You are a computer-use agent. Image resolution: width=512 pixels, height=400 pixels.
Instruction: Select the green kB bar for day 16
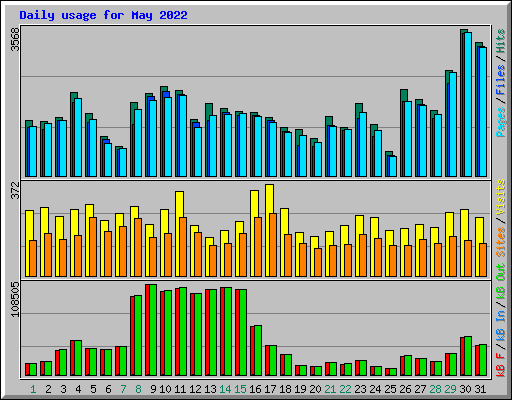[258, 351]
